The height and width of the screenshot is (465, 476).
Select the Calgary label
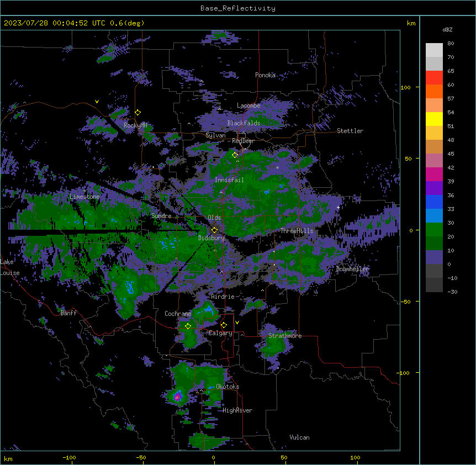coord(220,333)
